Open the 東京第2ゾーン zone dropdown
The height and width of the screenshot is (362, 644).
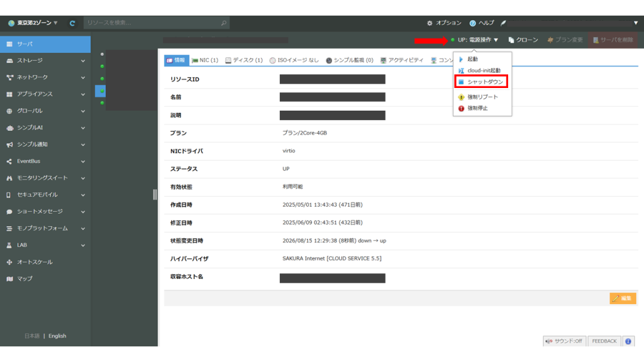[x=33, y=23]
